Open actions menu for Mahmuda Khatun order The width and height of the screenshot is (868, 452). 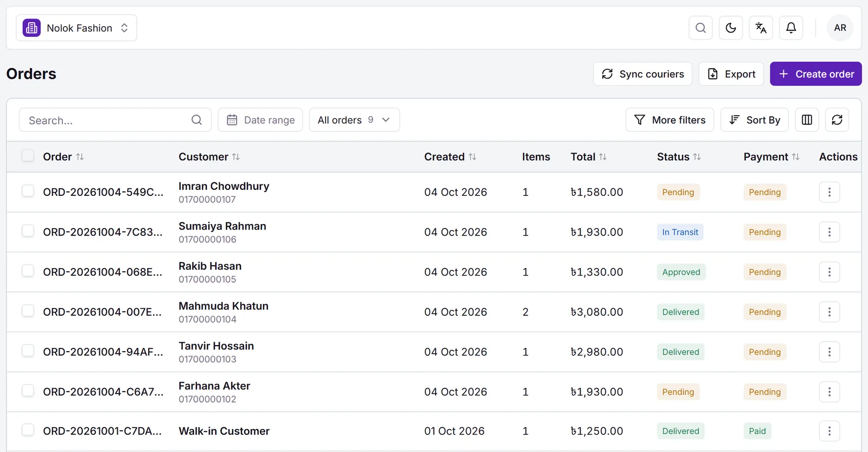click(x=829, y=312)
